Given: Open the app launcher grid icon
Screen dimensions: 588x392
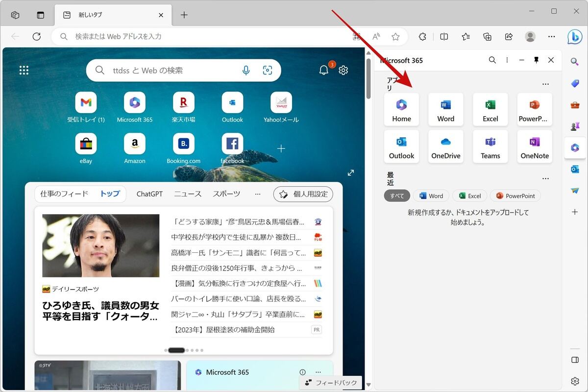Looking at the screenshot, I should tap(24, 70).
